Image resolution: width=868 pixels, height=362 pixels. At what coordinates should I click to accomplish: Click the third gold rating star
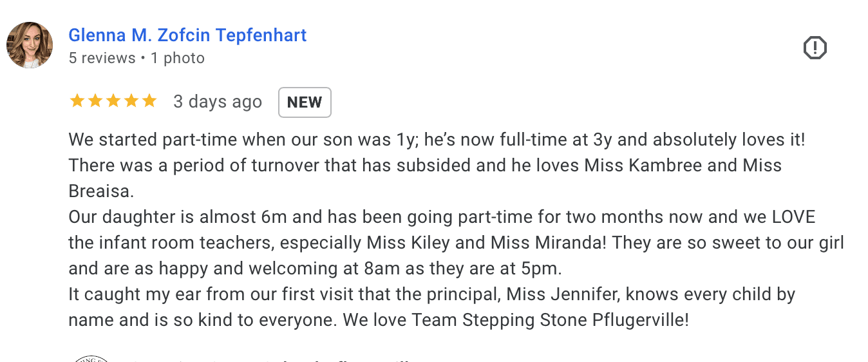pyautogui.click(x=113, y=101)
